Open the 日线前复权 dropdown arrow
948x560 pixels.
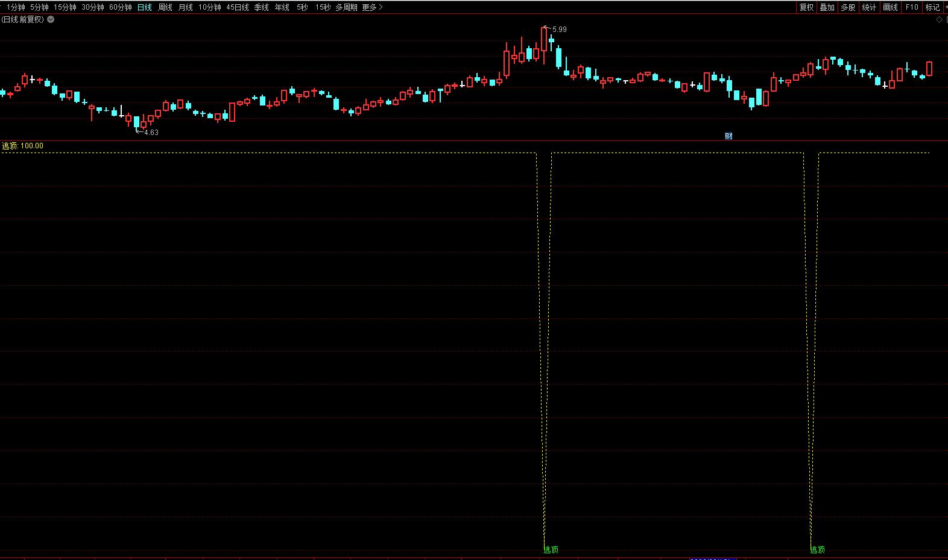pyautogui.click(x=51, y=19)
